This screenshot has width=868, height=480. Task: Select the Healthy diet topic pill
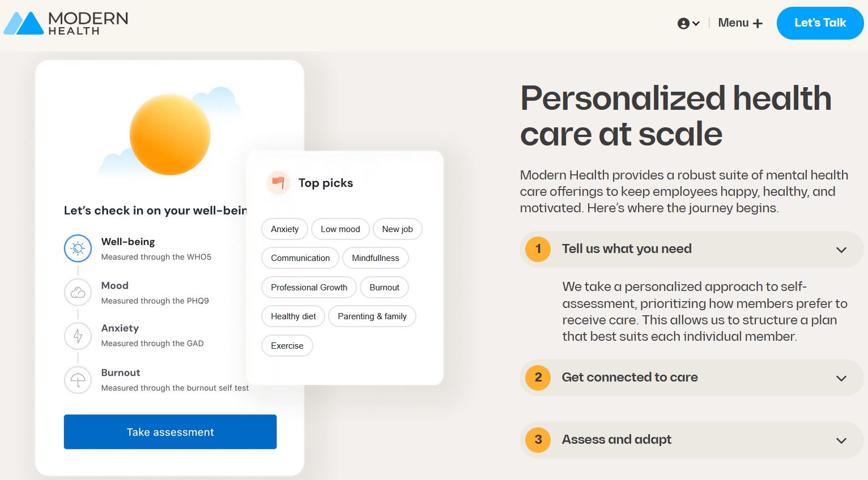[293, 316]
